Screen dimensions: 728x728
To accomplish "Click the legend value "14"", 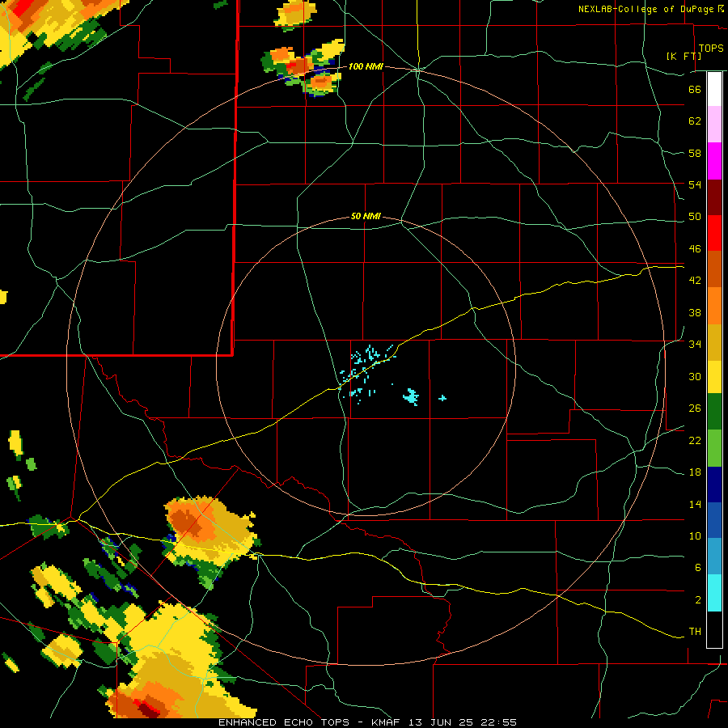I will 695,505.
